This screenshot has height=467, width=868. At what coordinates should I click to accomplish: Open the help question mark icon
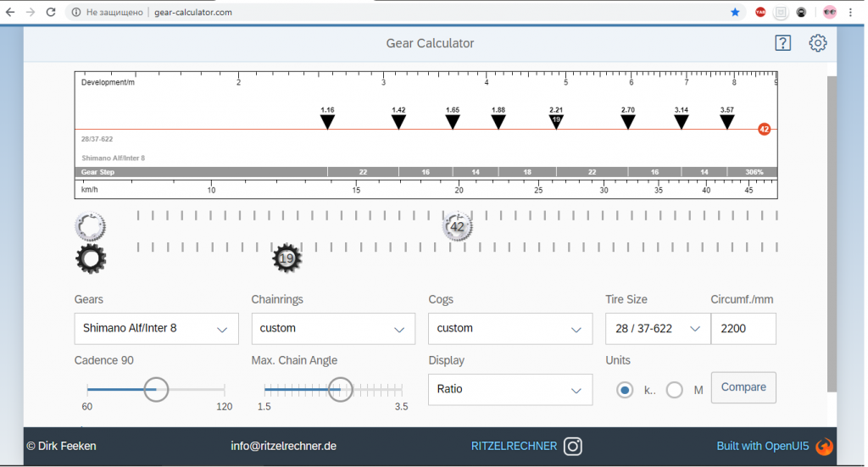[782, 43]
